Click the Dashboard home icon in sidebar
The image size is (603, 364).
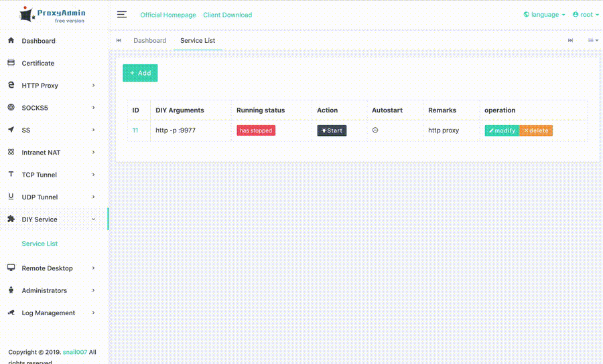(x=11, y=40)
